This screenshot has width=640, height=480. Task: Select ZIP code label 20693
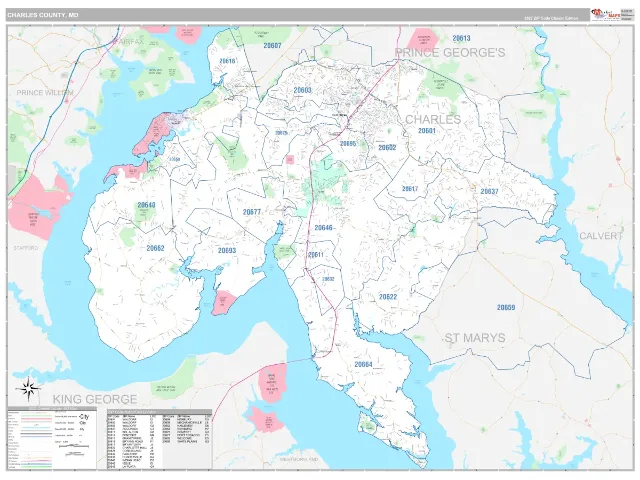227,251
